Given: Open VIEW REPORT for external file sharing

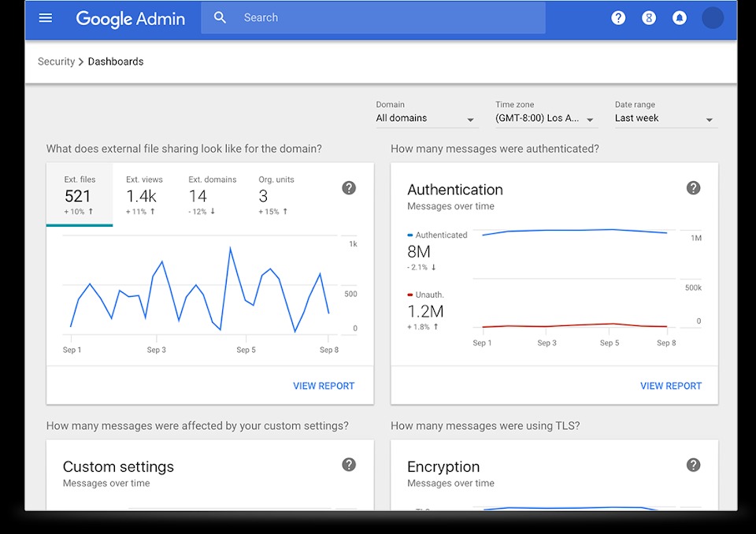Looking at the screenshot, I should tap(324, 385).
